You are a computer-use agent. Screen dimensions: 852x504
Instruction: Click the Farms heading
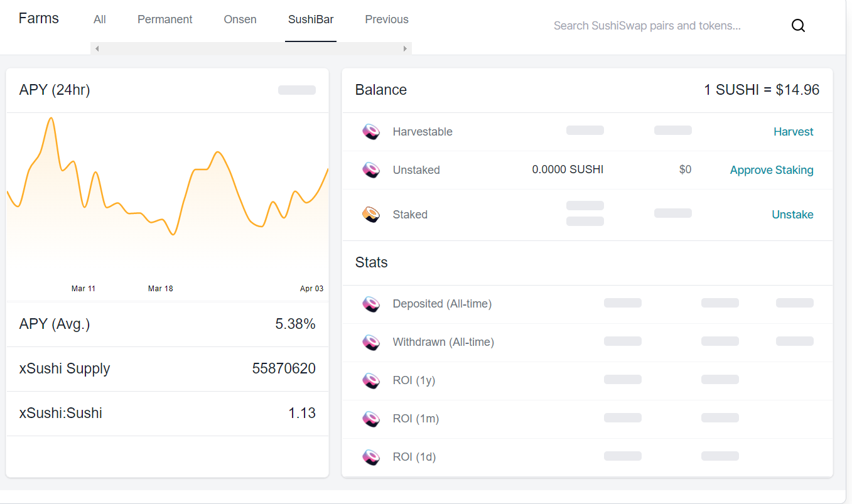(39, 18)
